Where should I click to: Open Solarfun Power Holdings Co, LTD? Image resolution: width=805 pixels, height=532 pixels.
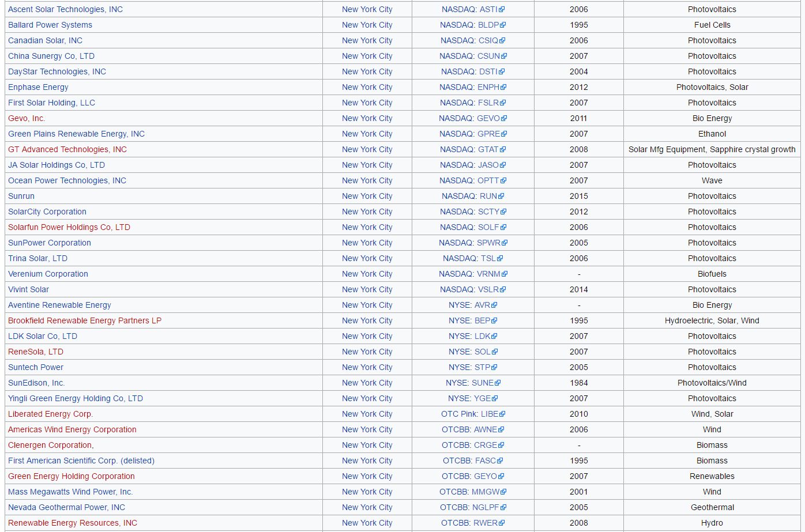69,227
